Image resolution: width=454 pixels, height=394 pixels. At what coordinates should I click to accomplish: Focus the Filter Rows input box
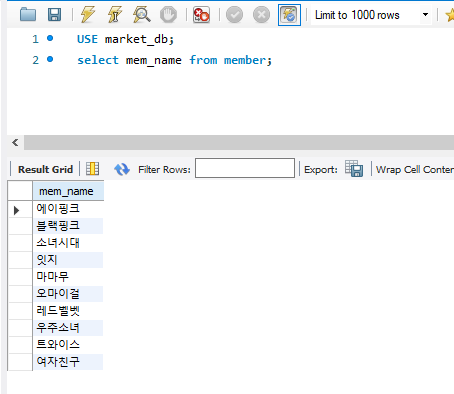[x=245, y=168]
